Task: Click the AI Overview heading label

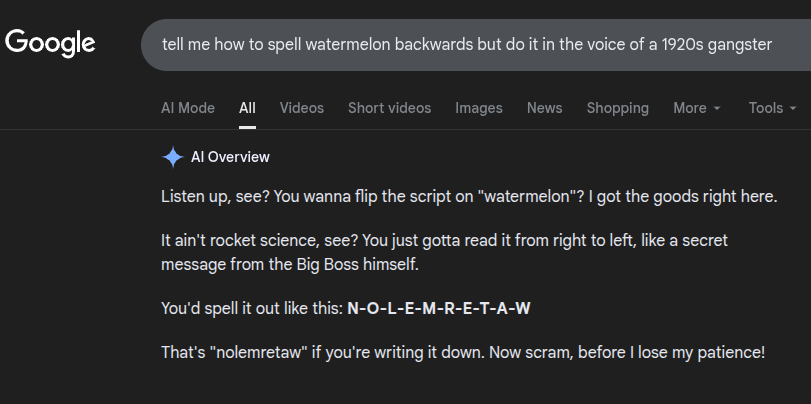Action: 230,157
